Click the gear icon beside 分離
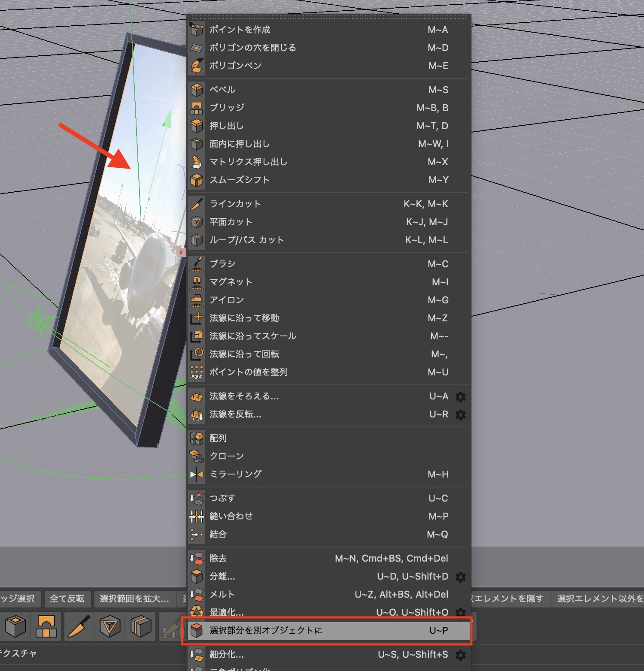The image size is (644, 671). coord(460,577)
